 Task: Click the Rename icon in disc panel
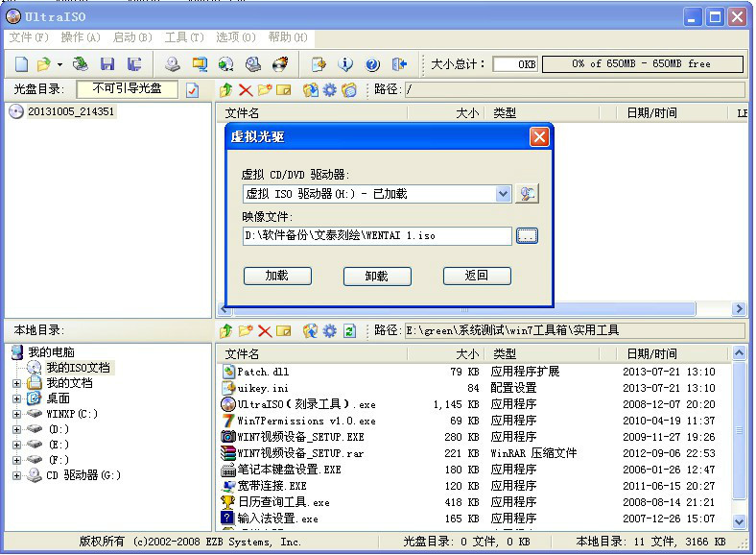coord(284,89)
